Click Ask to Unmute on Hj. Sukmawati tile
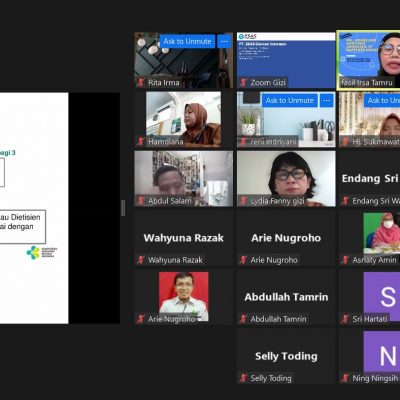The height and width of the screenshot is (400, 400). point(382,100)
